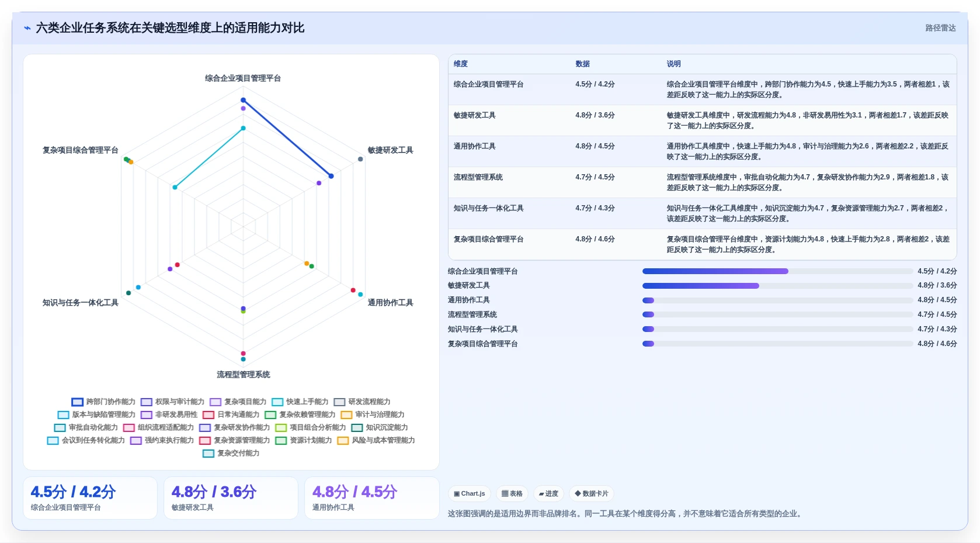The height and width of the screenshot is (543, 980).
Task: Toggle the 审批自动化能力 legend entry
Action: click(x=86, y=428)
